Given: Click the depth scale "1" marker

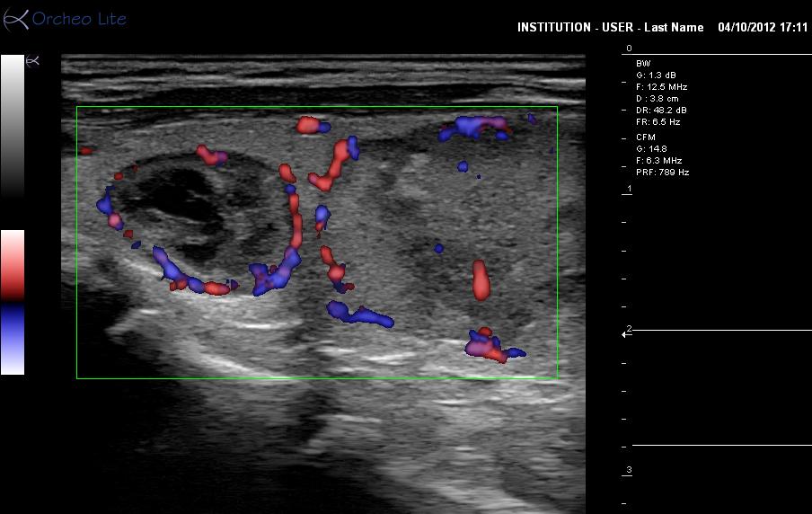Looking at the screenshot, I should point(629,189).
